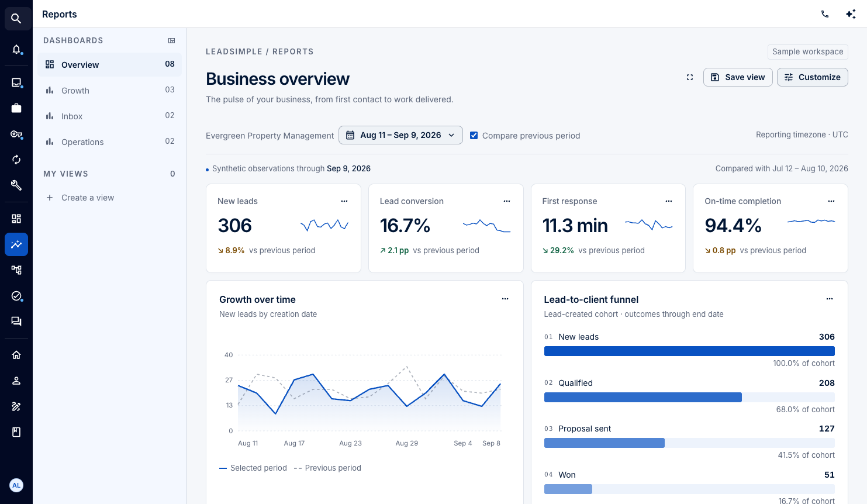
Task: Select the Overview dashboard
Action: (110, 64)
